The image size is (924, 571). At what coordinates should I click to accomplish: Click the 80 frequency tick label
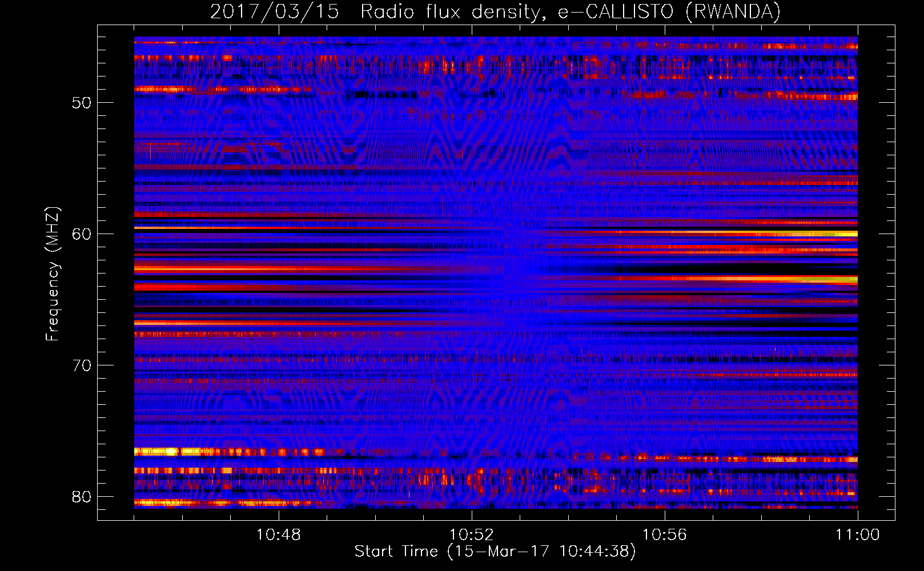click(82, 497)
